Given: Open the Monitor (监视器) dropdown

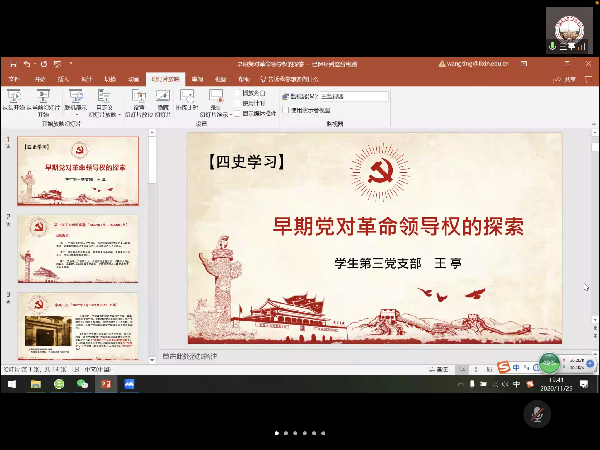Looking at the screenshot, I should (x=354, y=96).
